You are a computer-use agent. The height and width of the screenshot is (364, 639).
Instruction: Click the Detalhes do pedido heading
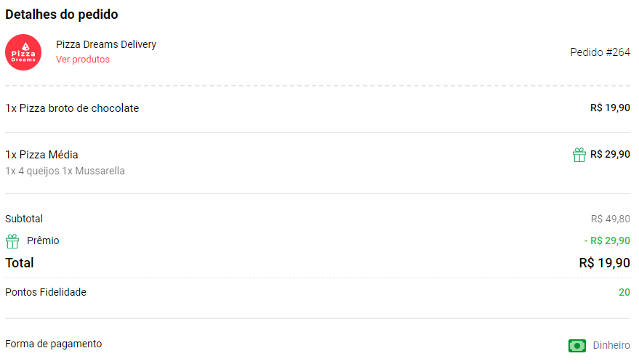(62, 15)
